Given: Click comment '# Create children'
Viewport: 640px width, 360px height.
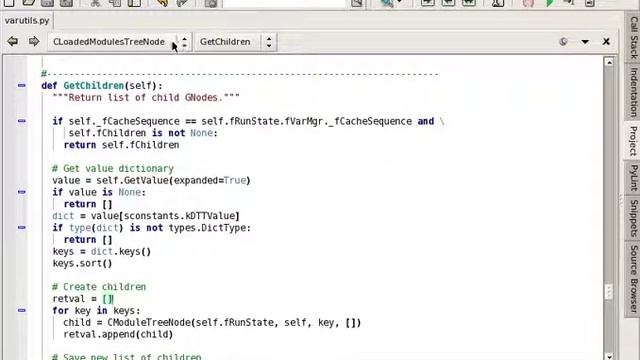Looking at the screenshot, I should (x=99, y=287).
